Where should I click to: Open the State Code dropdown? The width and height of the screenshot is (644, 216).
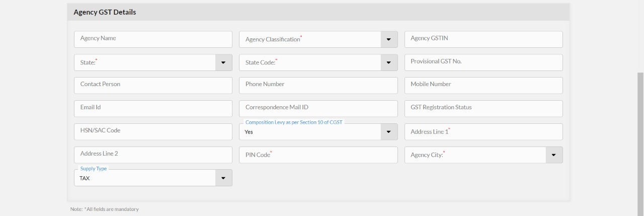[x=388, y=62]
